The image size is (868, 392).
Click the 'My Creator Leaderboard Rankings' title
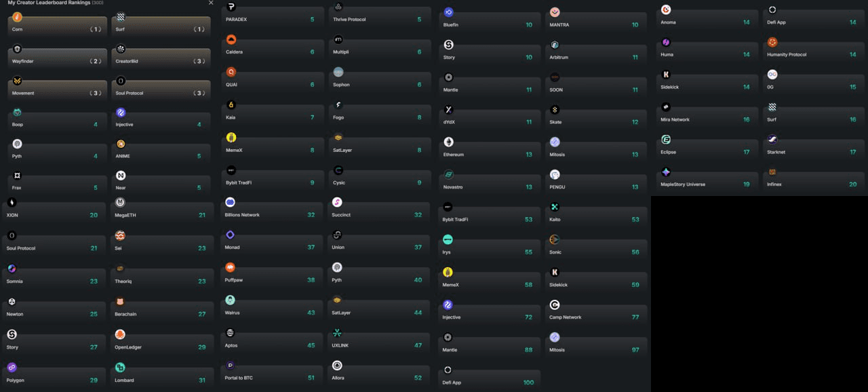[x=49, y=3]
